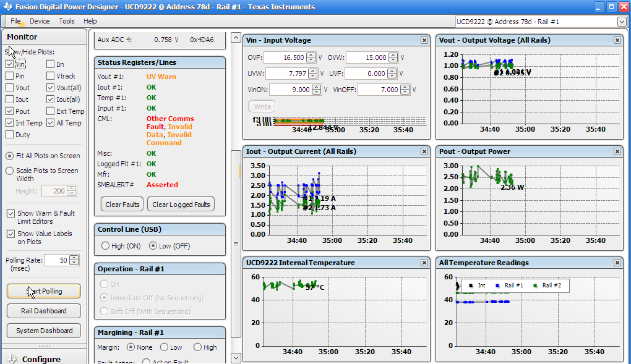Click the Start Polling button
The height and width of the screenshot is (364, 631).
pos(44,291)
